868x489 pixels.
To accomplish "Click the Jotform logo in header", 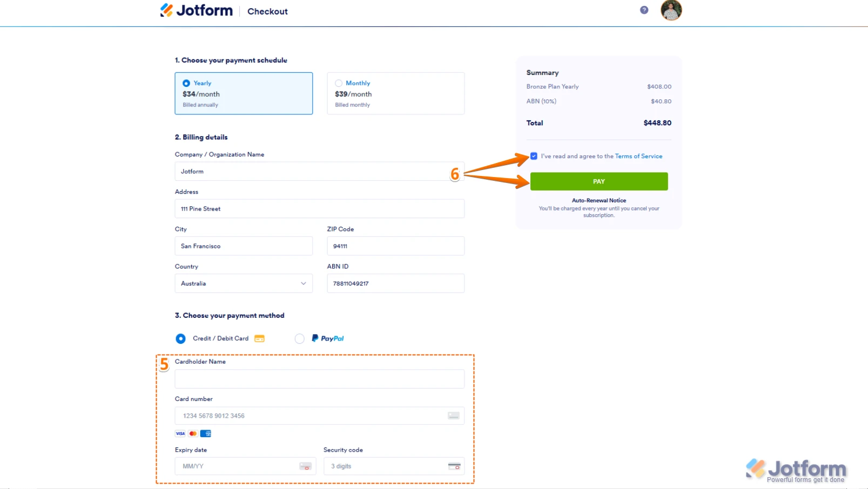I will click(x=197, y=11).
